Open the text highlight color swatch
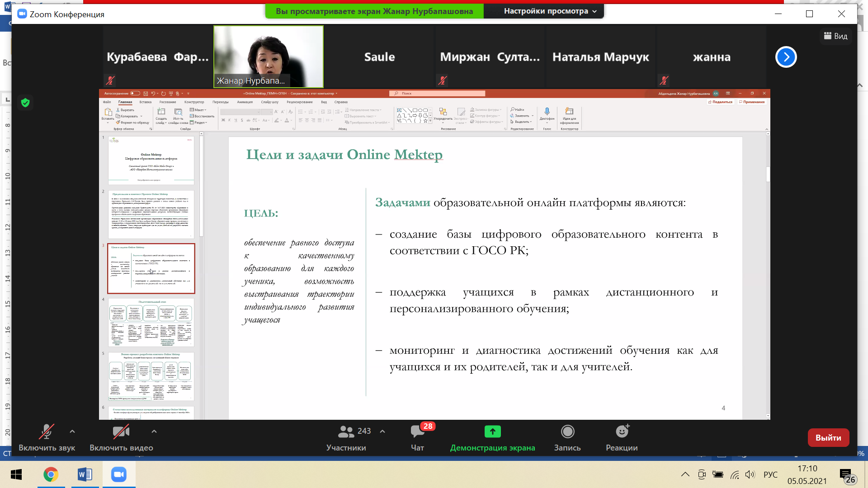The image size is (868, 488). coord(276,120)
